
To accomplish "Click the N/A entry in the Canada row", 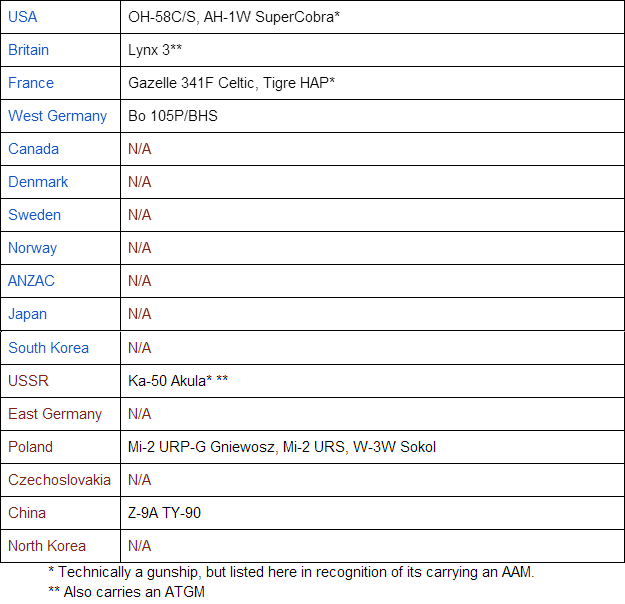I will (140, 149).
